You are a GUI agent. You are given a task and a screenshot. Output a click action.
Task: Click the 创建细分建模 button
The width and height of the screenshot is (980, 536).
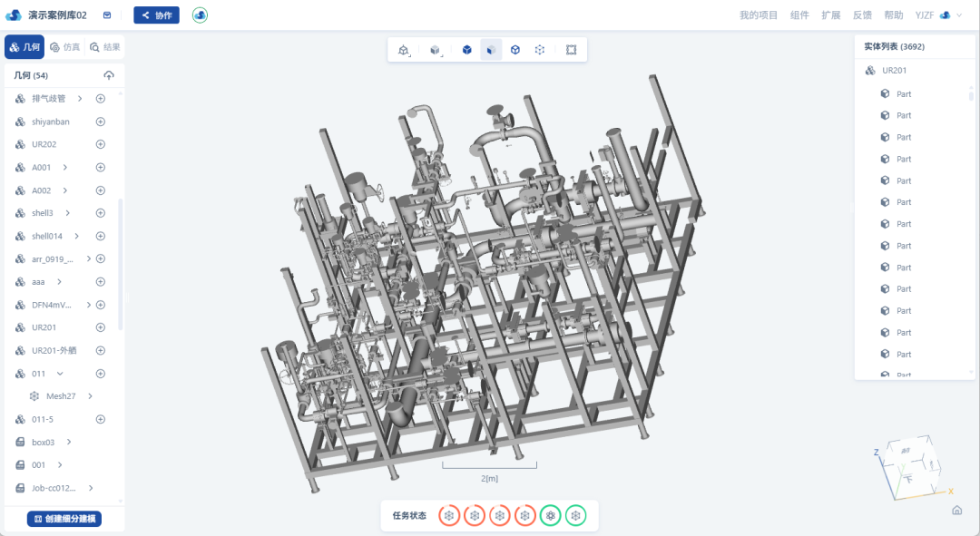point(64,519)
